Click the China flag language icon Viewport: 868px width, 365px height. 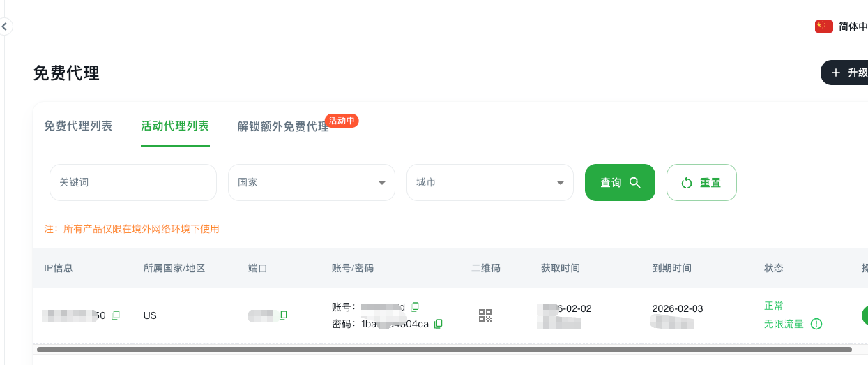823,27
